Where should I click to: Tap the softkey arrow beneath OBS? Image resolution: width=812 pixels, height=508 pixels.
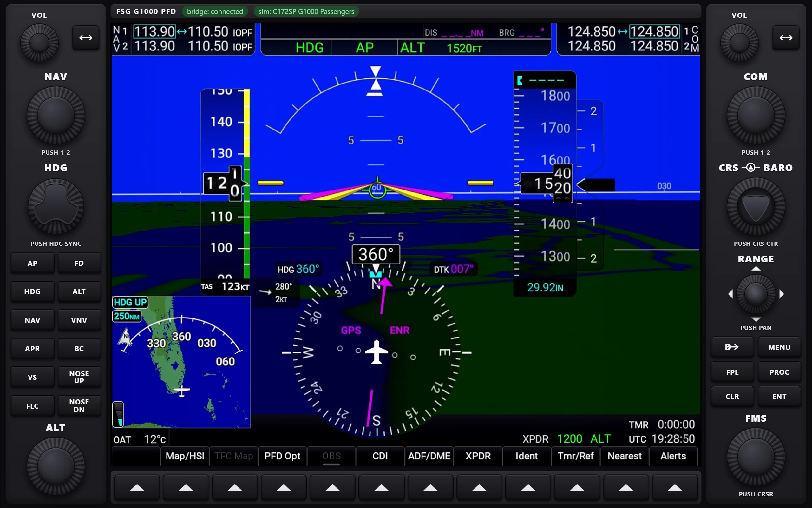point(332,487)
